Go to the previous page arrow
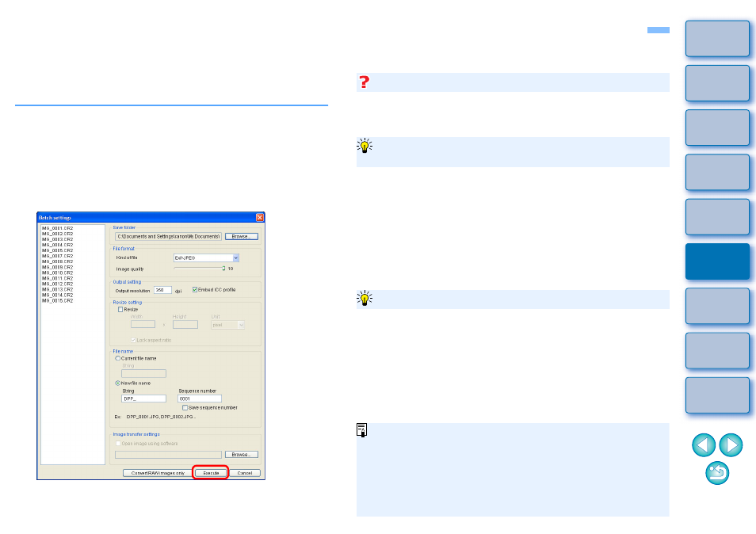 click(704, 444)
